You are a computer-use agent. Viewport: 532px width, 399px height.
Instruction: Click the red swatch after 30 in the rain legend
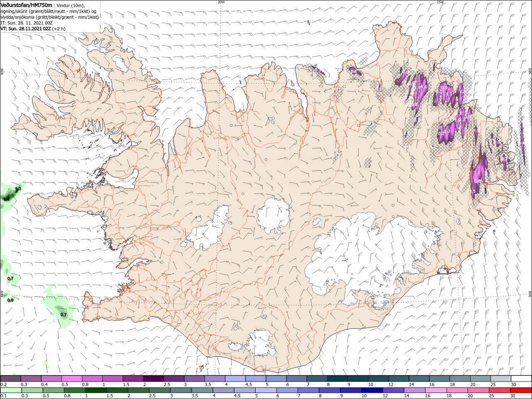click(x=521, y=390)
